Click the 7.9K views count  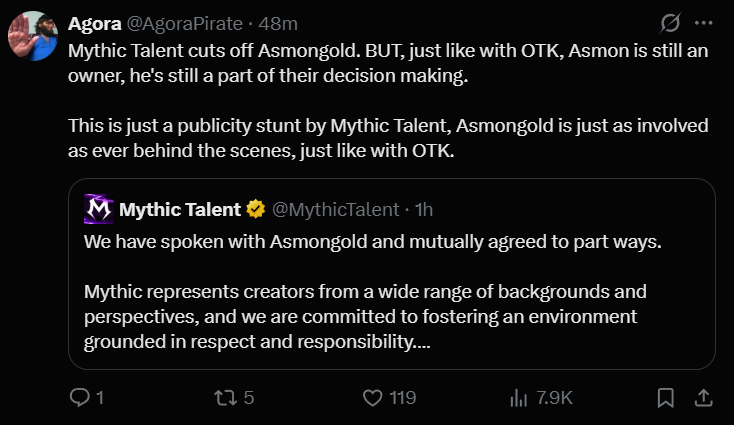click(x=554, y=398)
